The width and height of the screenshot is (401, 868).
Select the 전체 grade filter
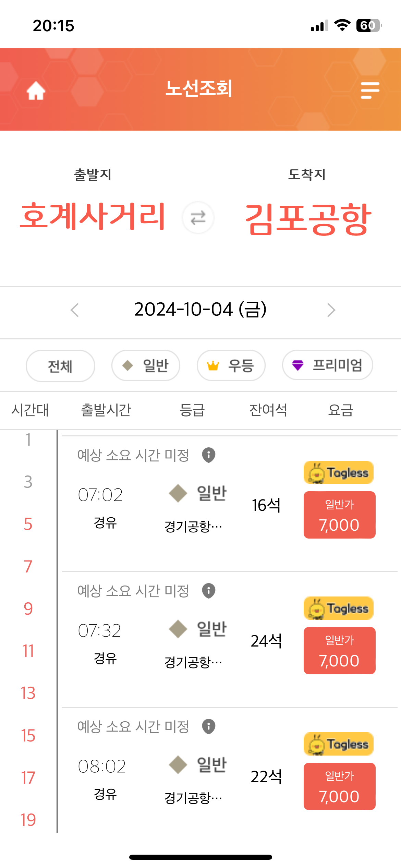(x=60, y=366)
